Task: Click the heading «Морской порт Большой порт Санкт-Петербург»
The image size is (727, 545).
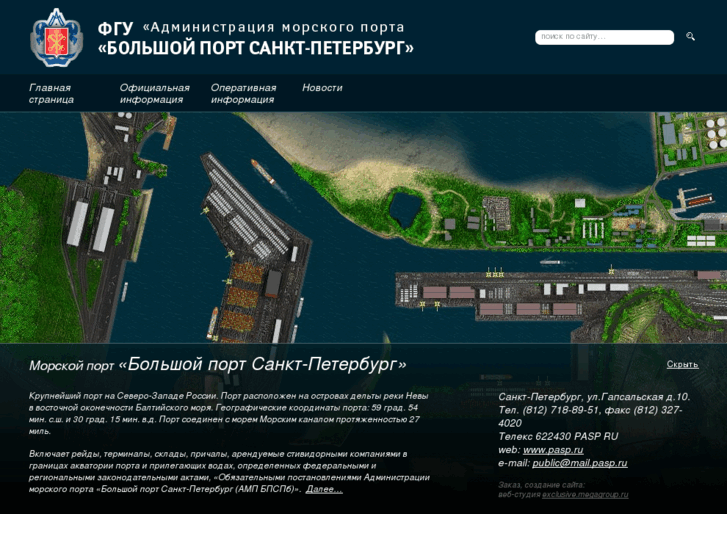Action: [217, 365]
